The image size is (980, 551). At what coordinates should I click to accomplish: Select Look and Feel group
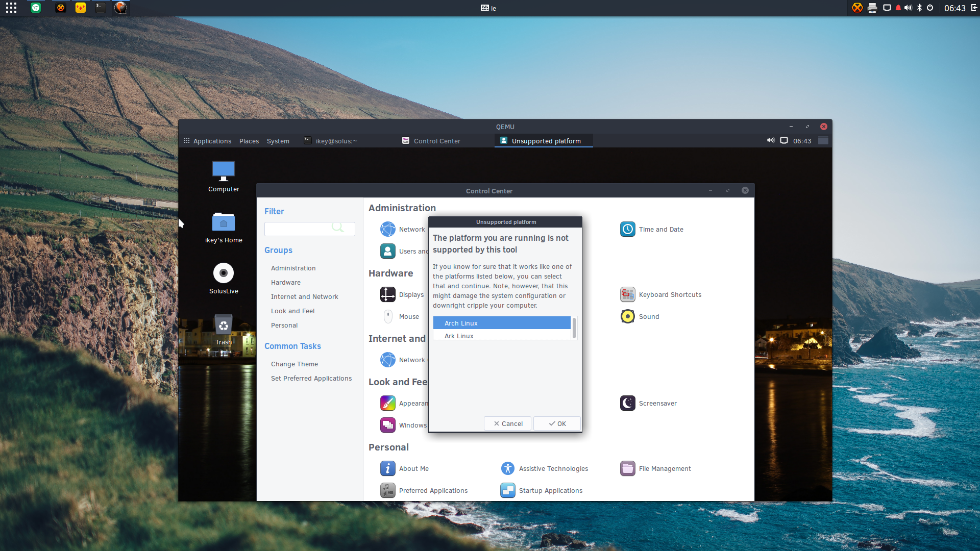click(292, 311)
